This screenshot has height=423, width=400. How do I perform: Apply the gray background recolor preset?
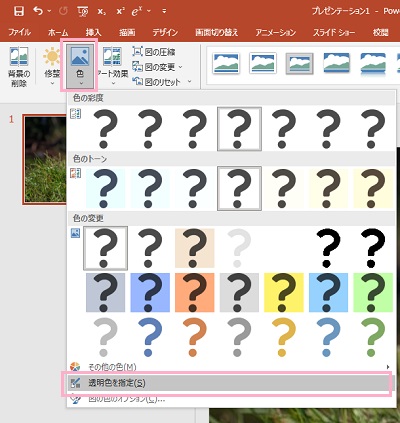239,292
